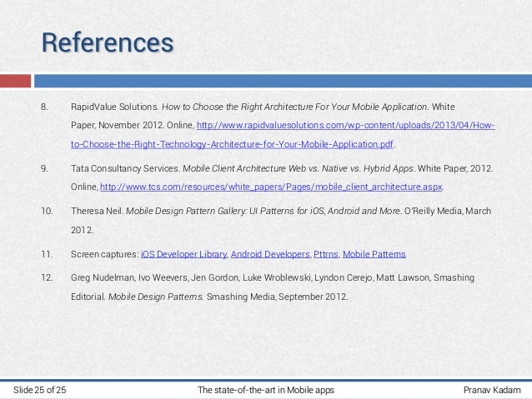Open the Android Developers link
This screenshot has height=399, width=532.
[x=270, y=254]
